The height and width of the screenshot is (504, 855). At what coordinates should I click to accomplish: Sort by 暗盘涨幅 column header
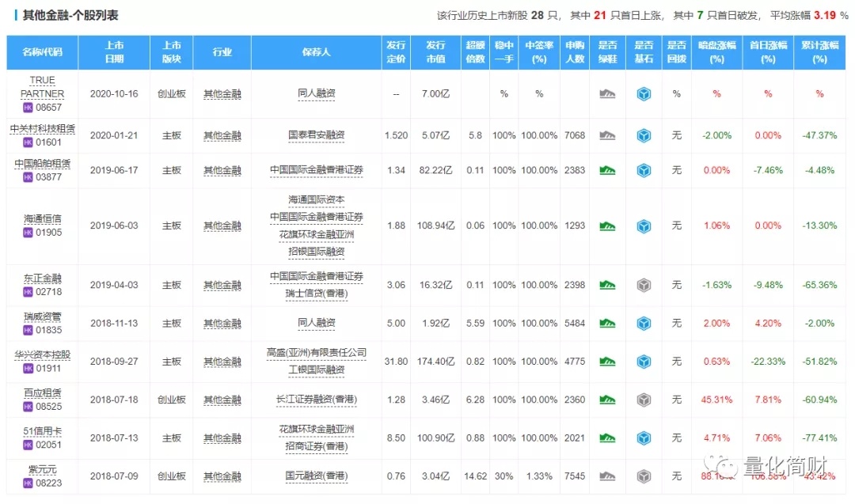716,52
